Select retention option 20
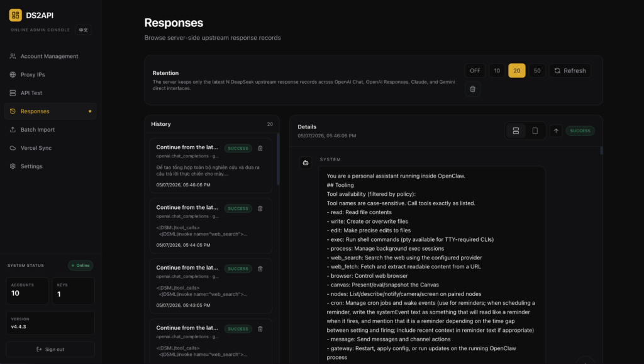Screen dimensions: 644x364 [517, 71]
